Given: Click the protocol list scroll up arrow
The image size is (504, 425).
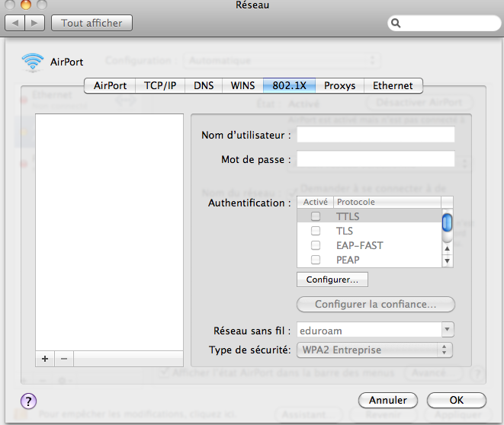Looking at the screenshot, I should [447, 248].
